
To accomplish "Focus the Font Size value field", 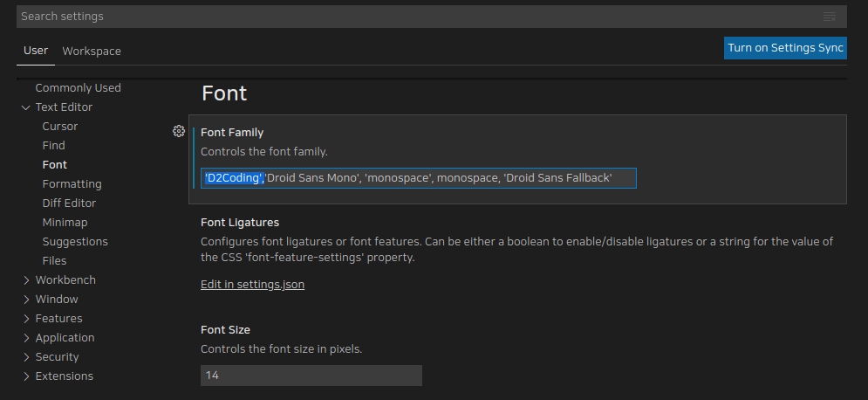I will point(311,376).
